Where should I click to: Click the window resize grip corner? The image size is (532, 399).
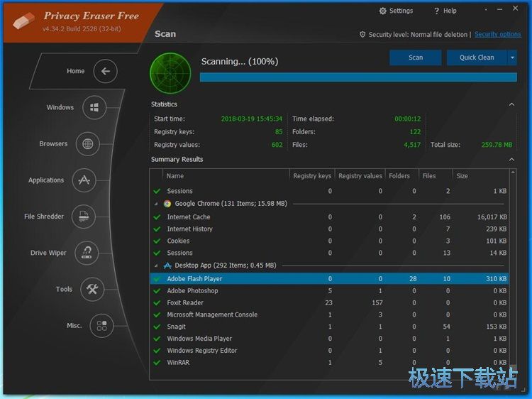click(x=522, y=390)
